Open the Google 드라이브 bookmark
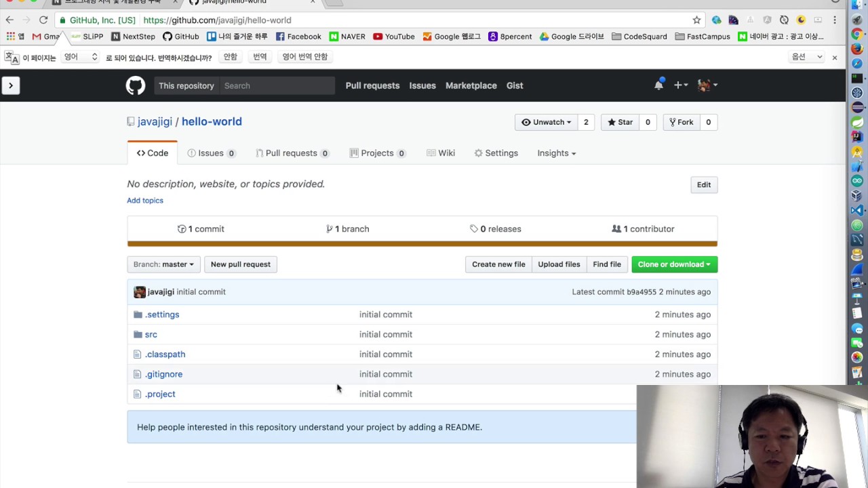This screenshot has height=488, width=868. 572,37
